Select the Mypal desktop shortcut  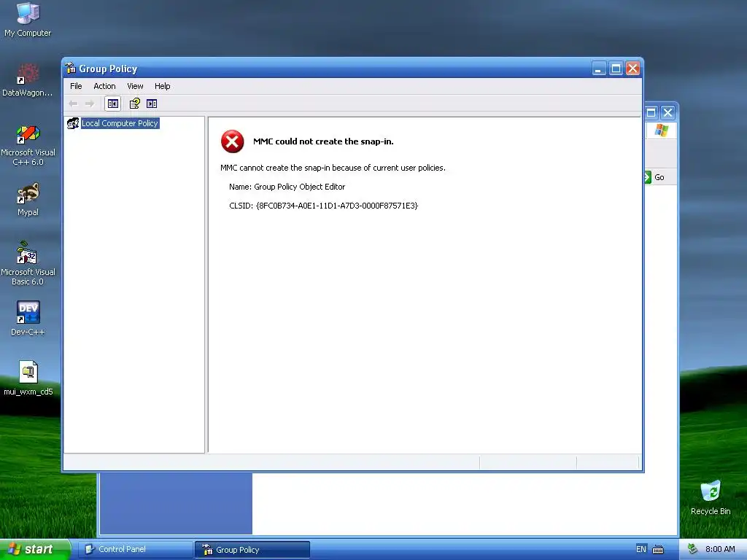[28, 200]
